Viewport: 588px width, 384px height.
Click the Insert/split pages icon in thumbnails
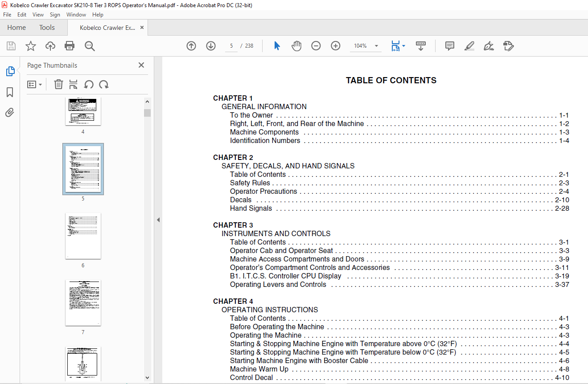[x=74, y=85]
